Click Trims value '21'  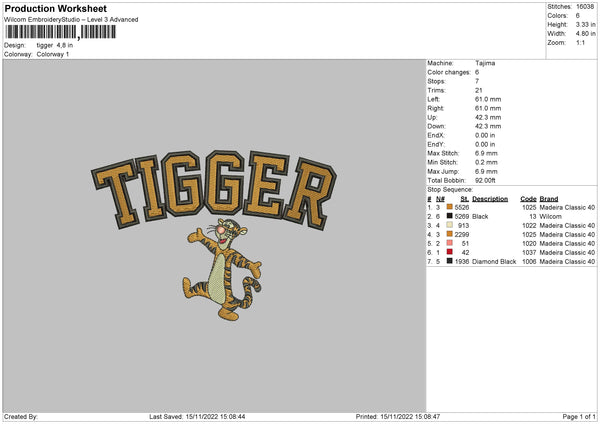tap(479, 90)
